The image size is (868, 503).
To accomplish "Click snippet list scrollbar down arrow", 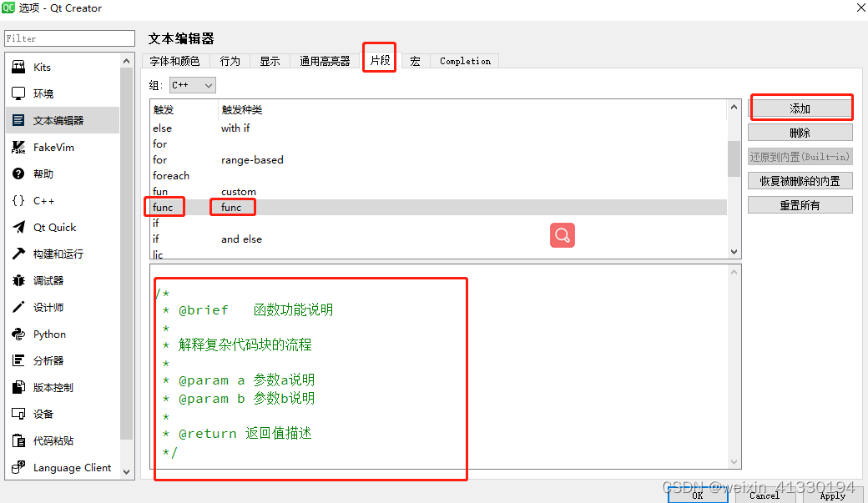I will 734,252.
